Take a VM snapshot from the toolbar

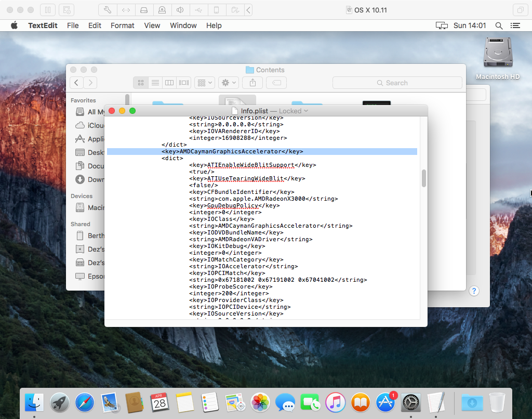66,10
